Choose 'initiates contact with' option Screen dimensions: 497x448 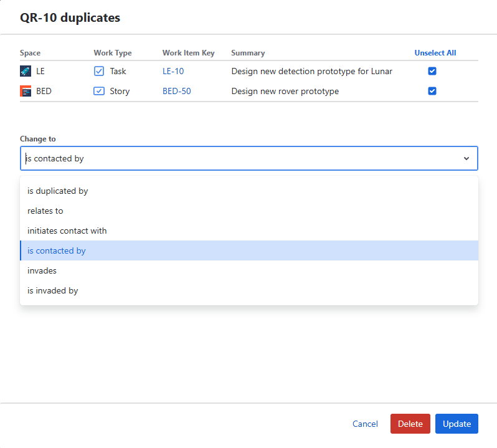point(249,231)
